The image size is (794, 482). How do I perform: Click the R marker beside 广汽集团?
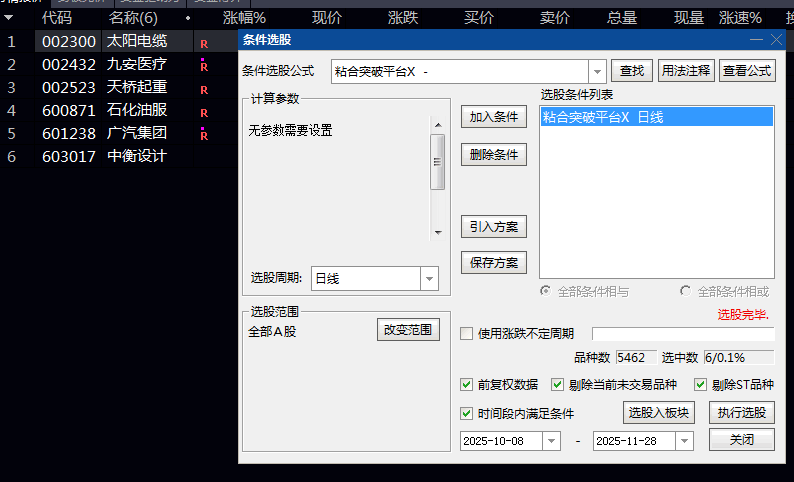point(204,135)
